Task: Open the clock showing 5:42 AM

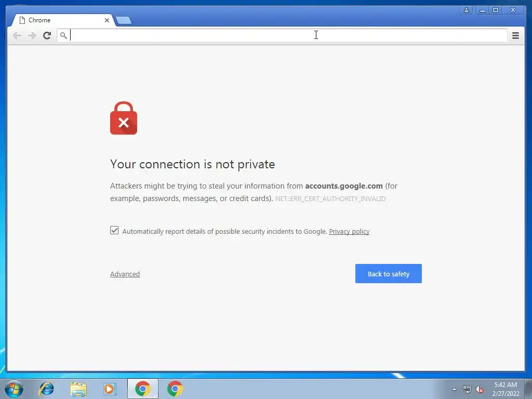Action: pyautogui.click(x=506, y=389)
